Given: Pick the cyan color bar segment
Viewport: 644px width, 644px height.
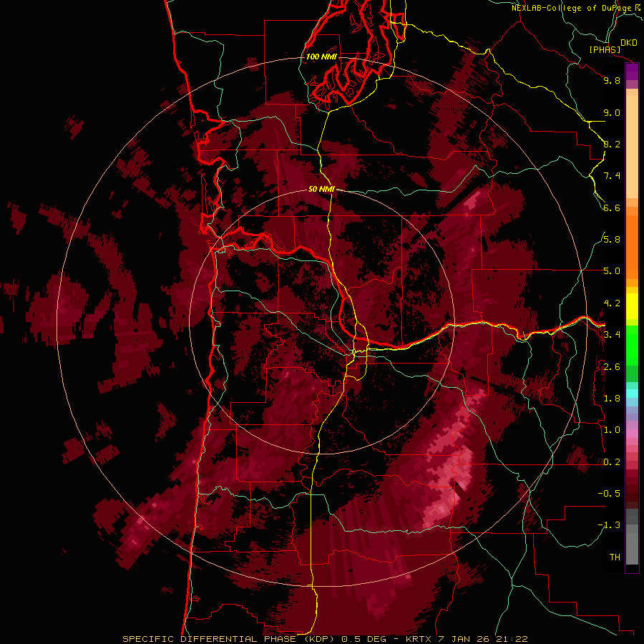Looking at the screenshot, I should [632, 394].
